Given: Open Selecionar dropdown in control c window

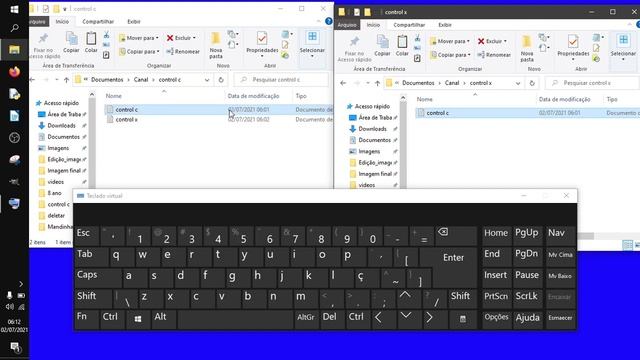Looking at the screenshot, I should [x=312, y=56].
